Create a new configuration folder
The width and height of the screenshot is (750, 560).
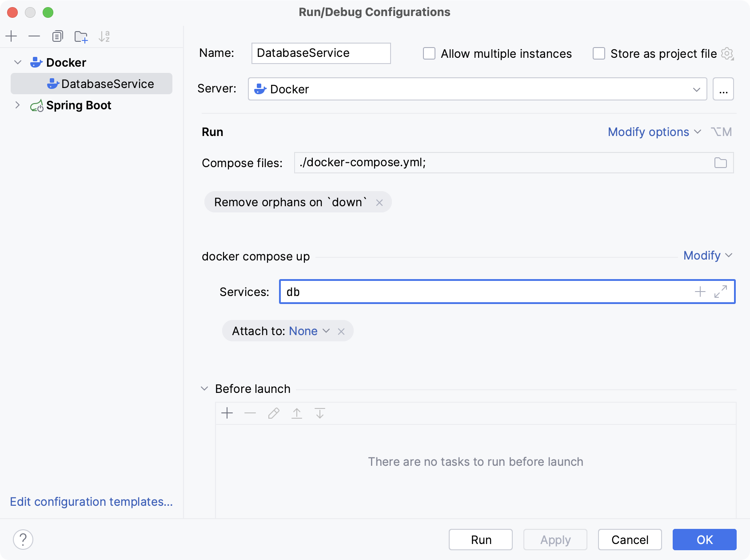(81, 36)
